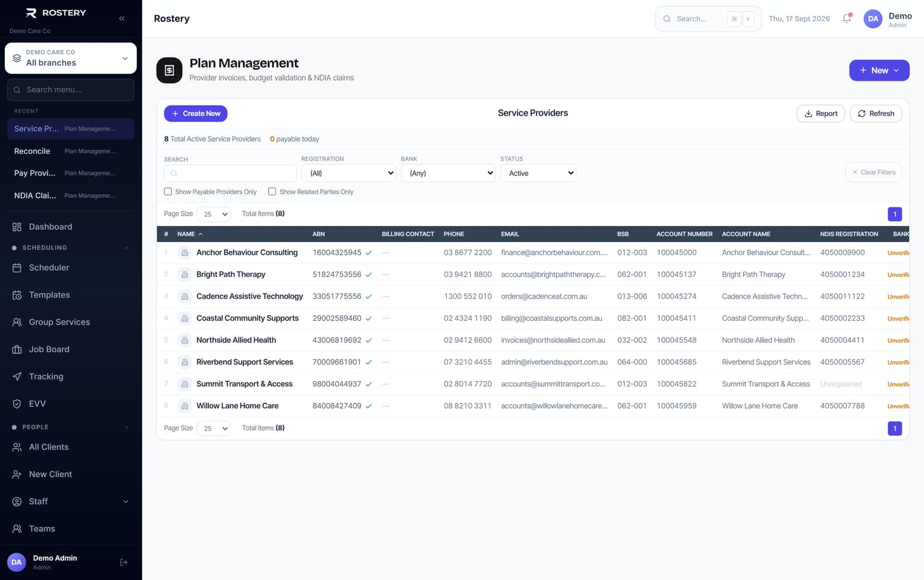
Task: Click the Dashboard grid icon
Action: (x=17, y=227)
